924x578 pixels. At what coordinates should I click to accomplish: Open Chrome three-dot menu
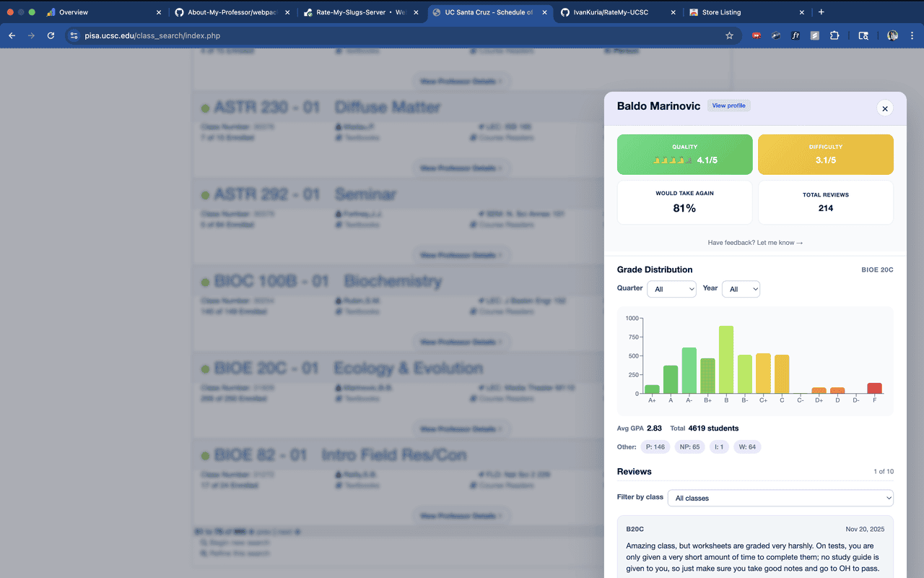912,35
